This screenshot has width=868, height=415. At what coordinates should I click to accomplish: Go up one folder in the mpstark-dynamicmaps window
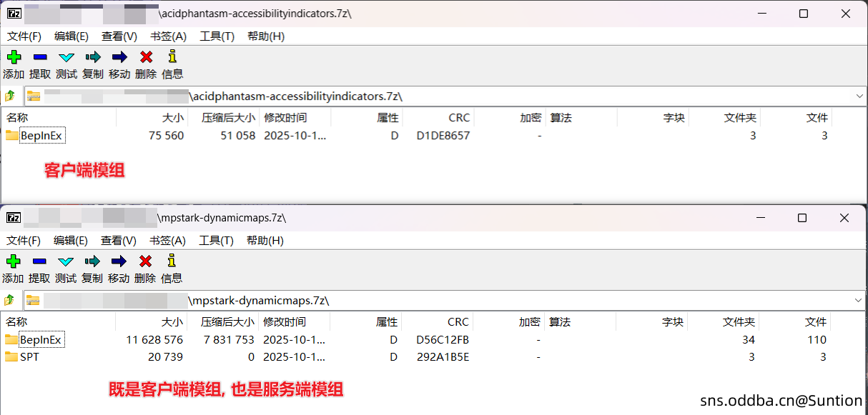coord(10,300)
